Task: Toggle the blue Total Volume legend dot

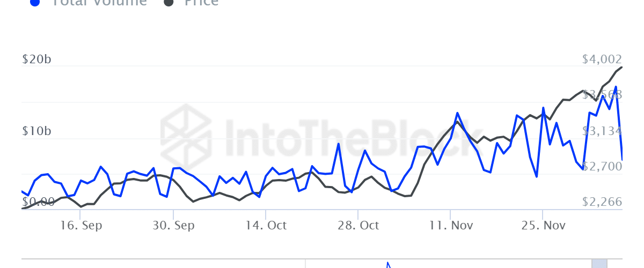Action: click(x=35, y=2)
